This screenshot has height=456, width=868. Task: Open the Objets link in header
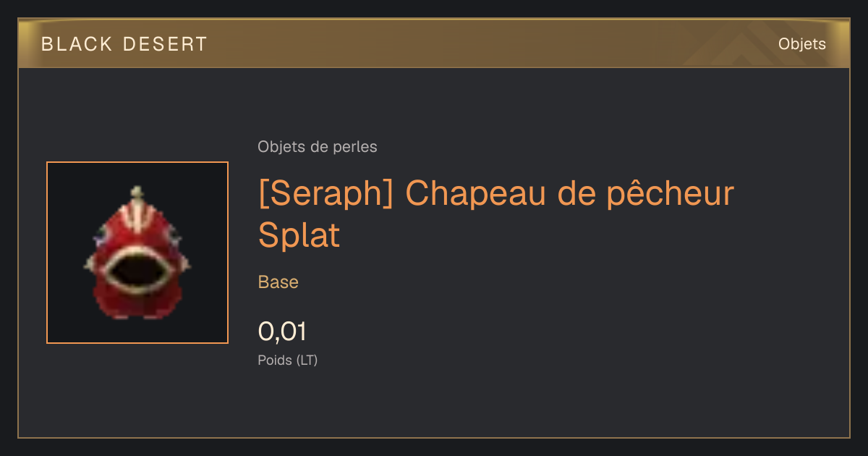tap(801, 44)
